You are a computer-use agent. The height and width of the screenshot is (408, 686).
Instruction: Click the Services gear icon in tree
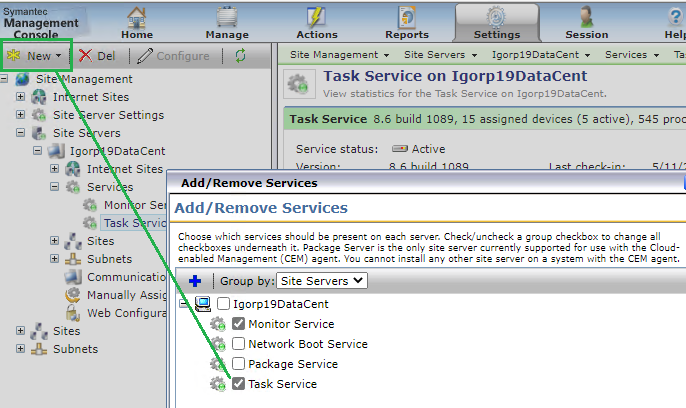point(73,187)
